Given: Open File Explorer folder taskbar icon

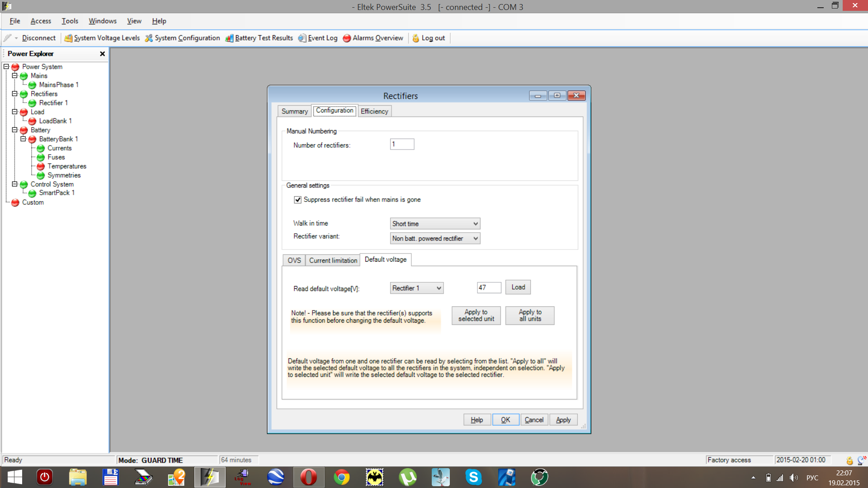Looking at the screenshot, I should [x=78, y=477].
